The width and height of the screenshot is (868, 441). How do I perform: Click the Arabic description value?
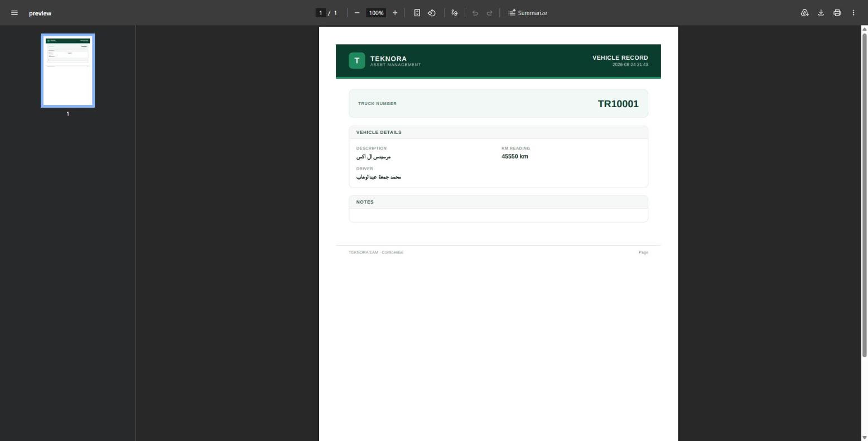pyautogui.click(x=374, y=157)
